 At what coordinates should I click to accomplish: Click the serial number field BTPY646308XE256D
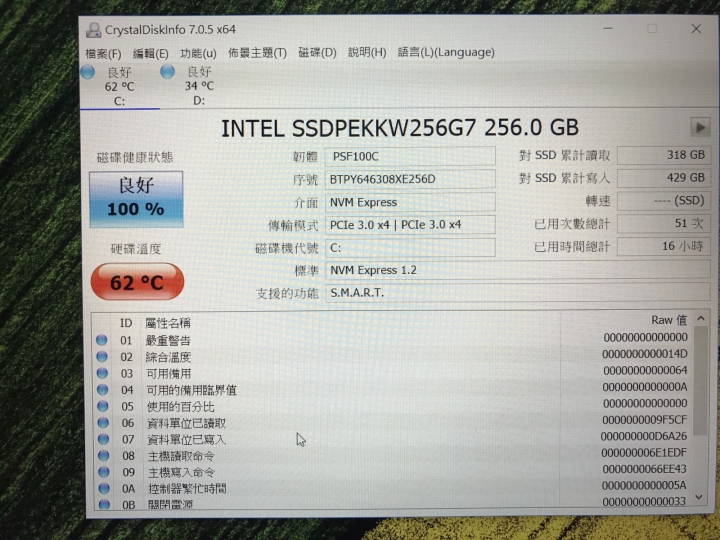pos(410,179)
